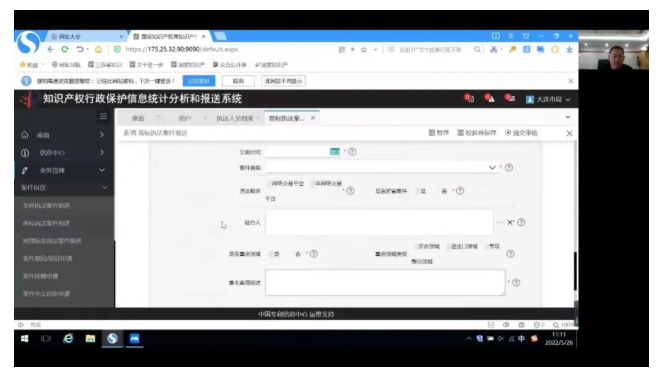Check the 网络交易平台 option
This screenshot has height=376, width=658.
269,184
